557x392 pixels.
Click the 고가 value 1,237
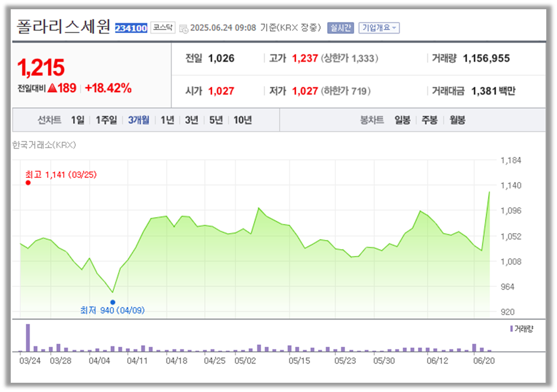[305, 58]
